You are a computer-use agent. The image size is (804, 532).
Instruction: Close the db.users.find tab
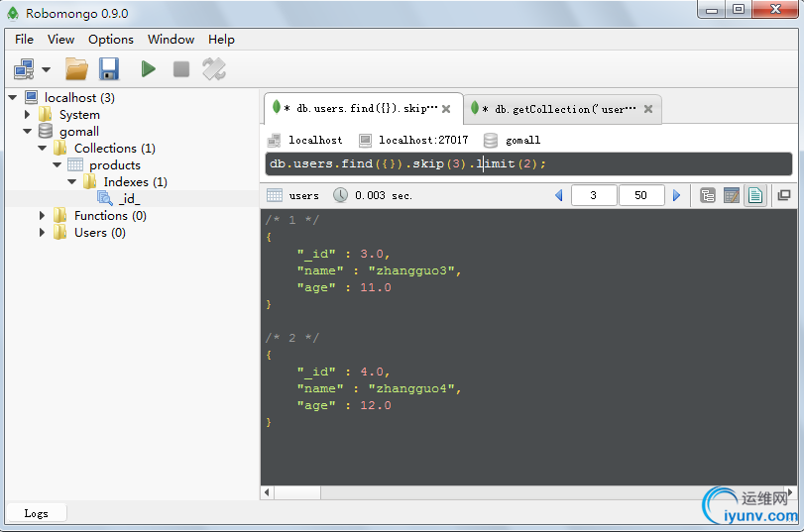coord(446,109)
